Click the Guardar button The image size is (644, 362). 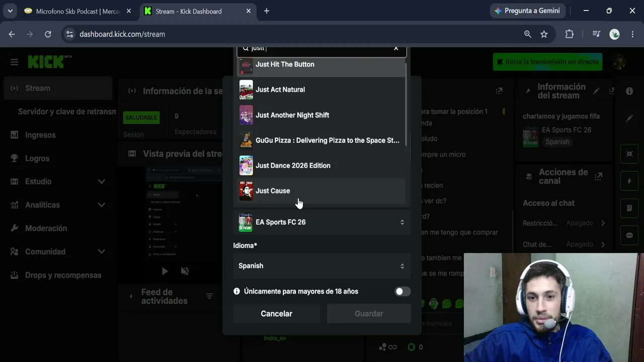pyautogui.click(x=369, y=314)
